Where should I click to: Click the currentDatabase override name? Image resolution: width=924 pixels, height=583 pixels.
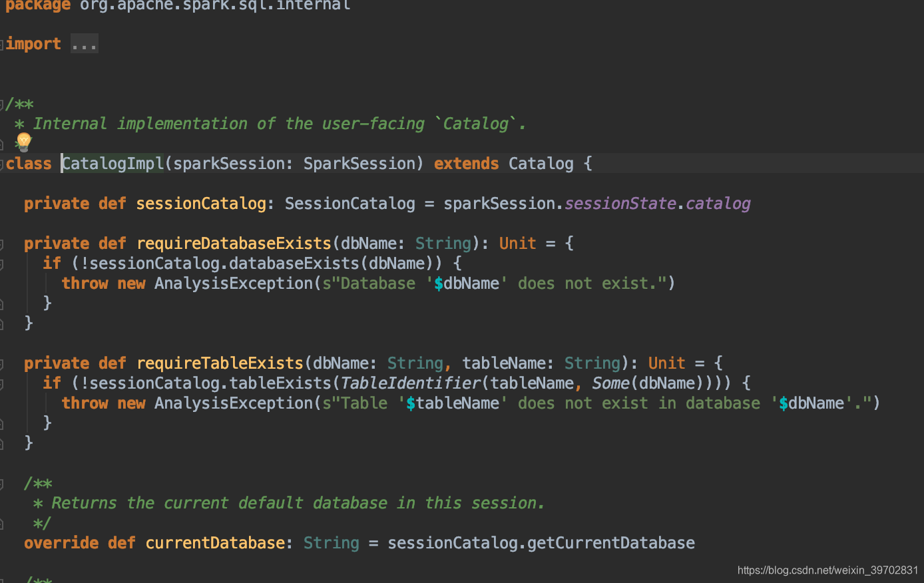click(215, 543)
